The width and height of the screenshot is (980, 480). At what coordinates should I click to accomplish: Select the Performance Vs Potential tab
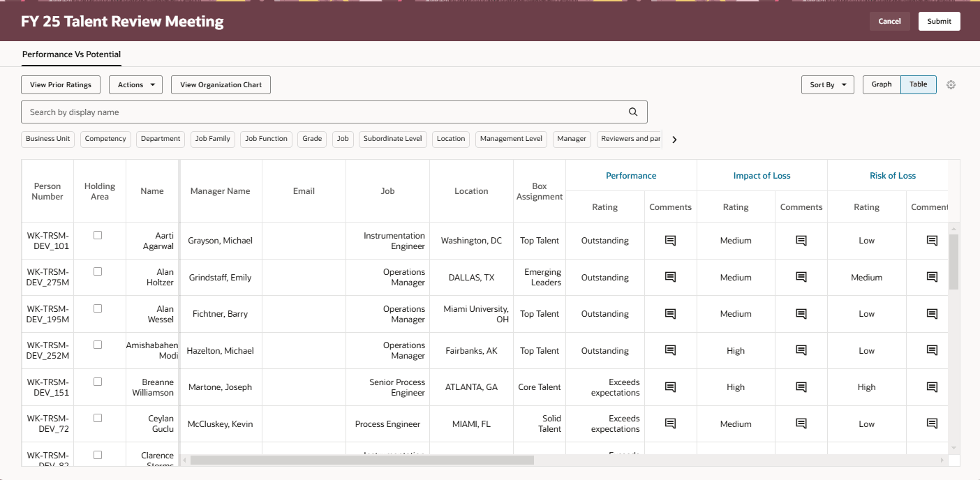[70, 54]
